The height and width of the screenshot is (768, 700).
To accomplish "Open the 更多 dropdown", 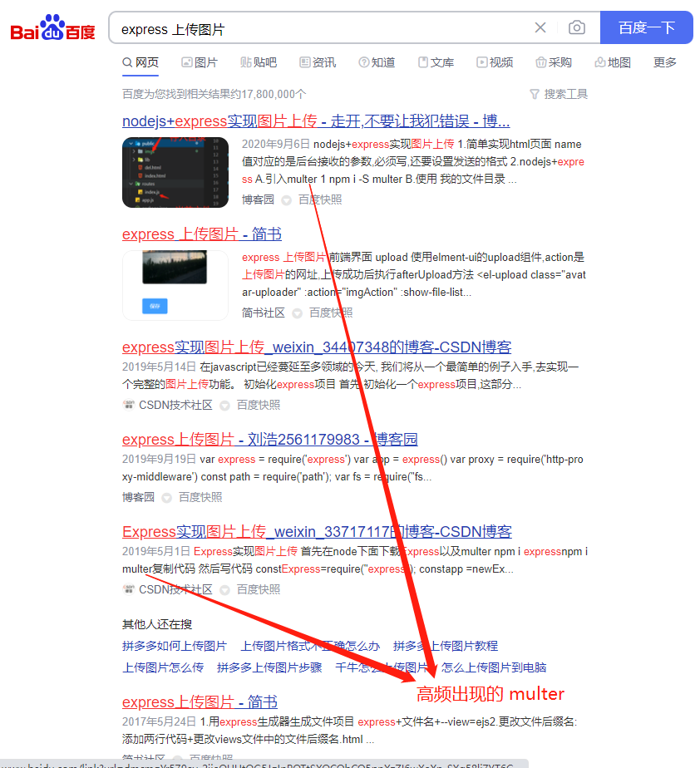I will [x=664, y=62].
